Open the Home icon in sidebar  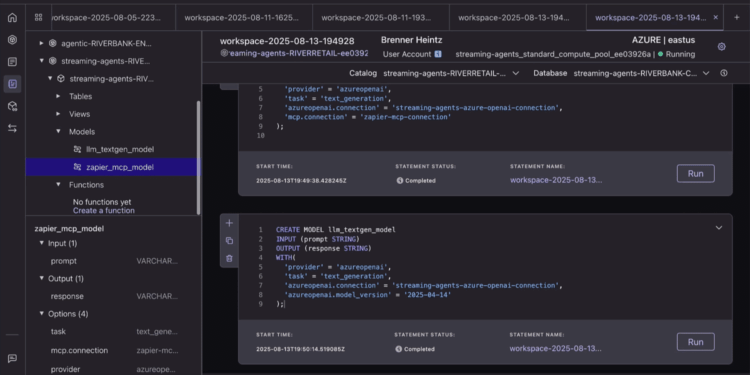(x=12, y=18)
